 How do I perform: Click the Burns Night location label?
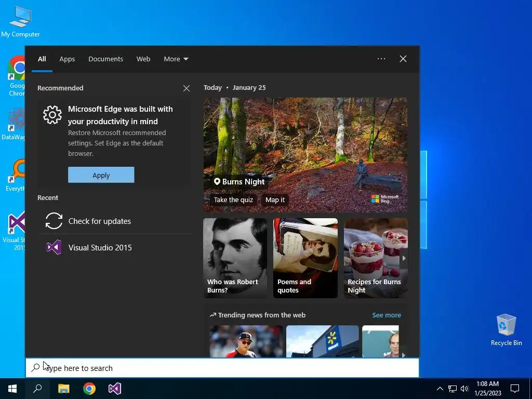(240, 181)
